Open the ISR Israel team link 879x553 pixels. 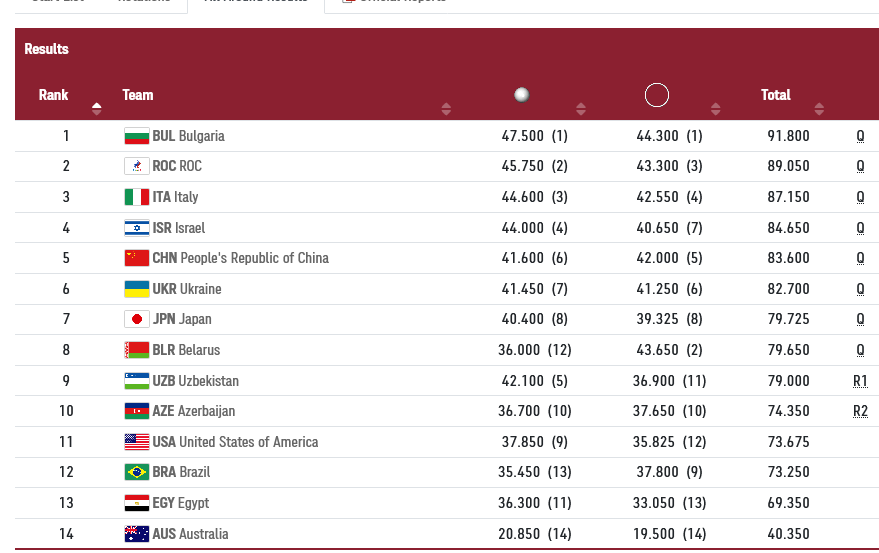click(x=179, y=228)
